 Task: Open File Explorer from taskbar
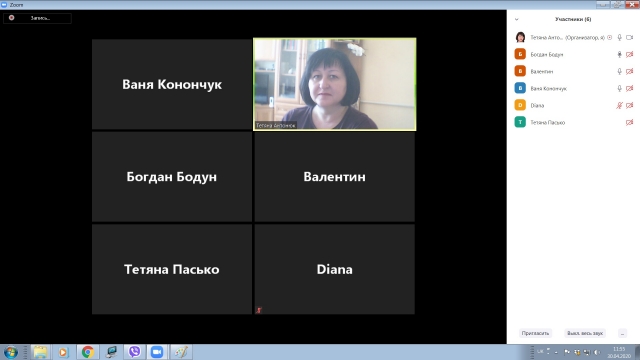40,352
